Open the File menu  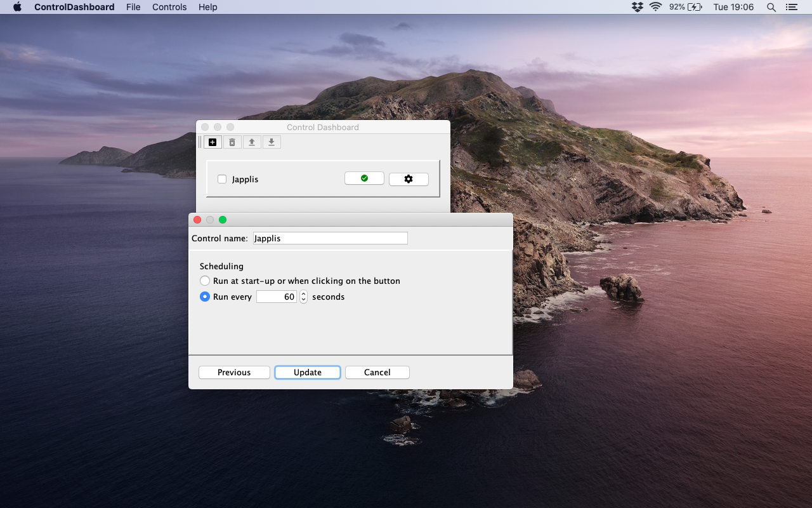click(133, 7)
